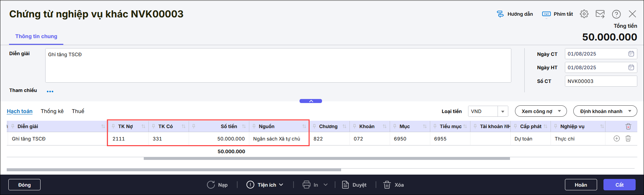
Task: Click the Hoãn button
Action: (x=581, y=185)
